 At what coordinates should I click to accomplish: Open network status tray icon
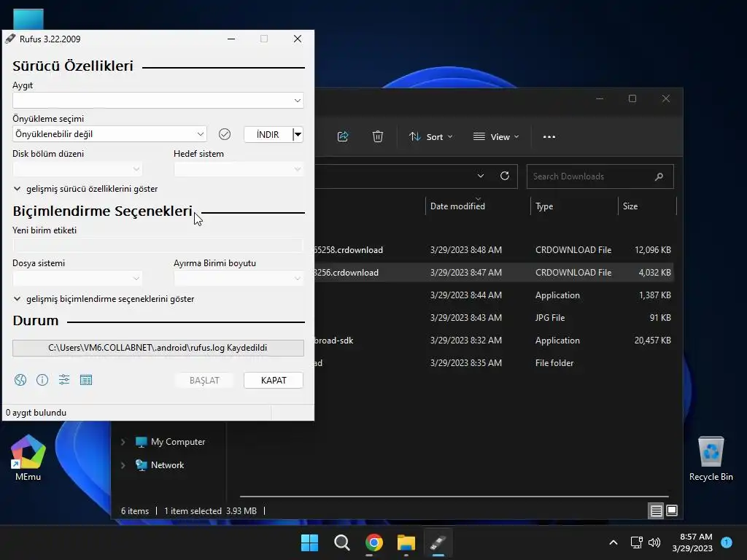tap(636, 542)
